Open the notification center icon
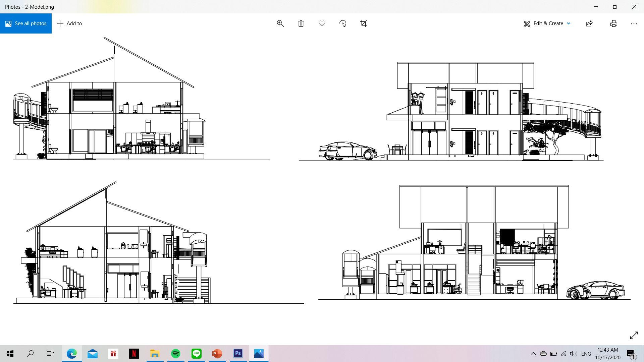 (x=631, y=354)
